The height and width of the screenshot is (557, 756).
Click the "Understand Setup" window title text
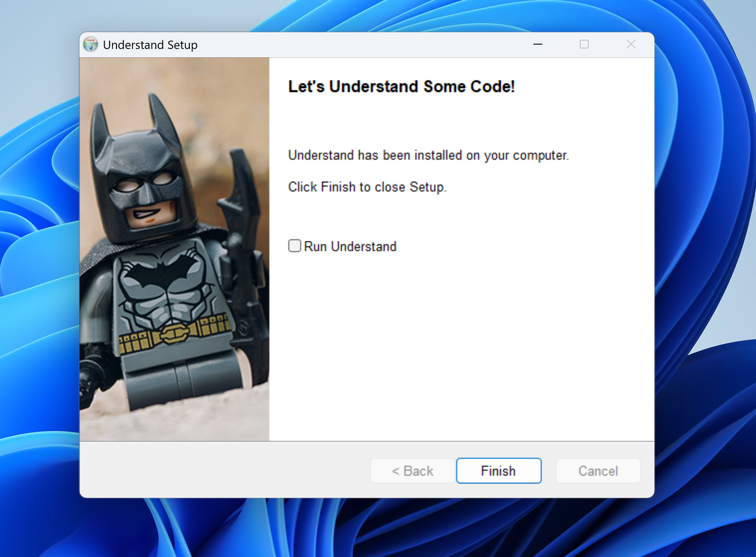point(150,45)
